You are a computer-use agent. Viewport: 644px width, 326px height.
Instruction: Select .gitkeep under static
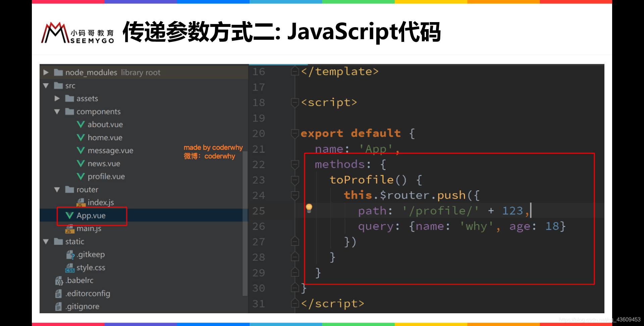pyautogui.click(x=91, y=255)
